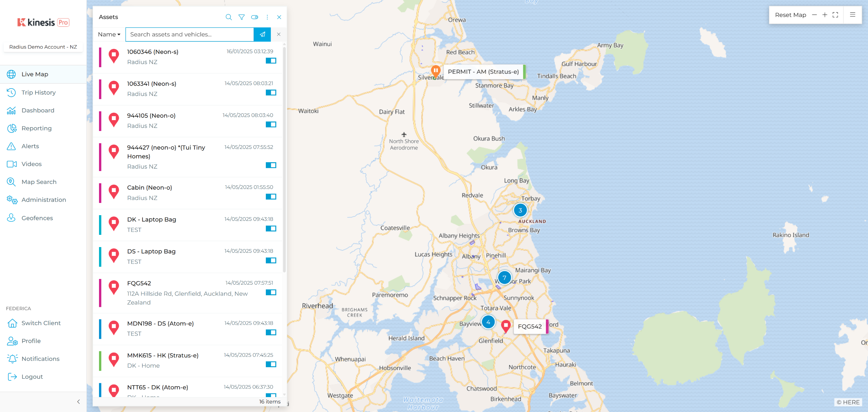Open the Radius Demo Account - NZ selector

tap(43, 47)
